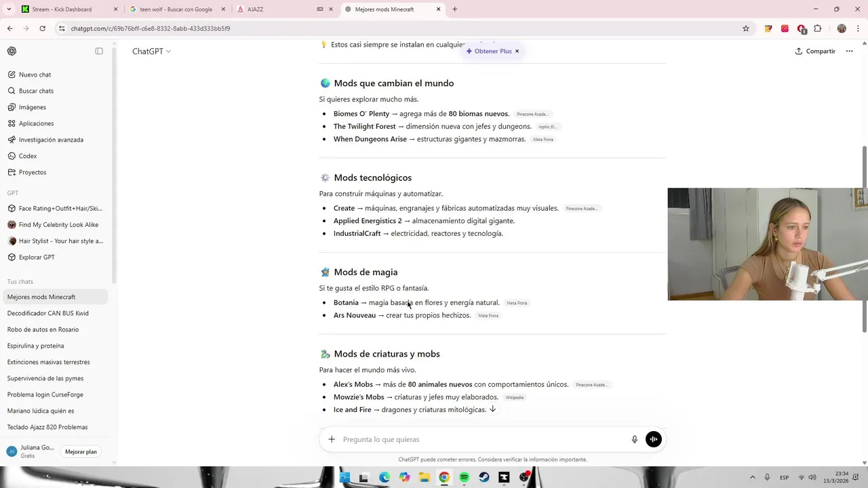Collapse the Tus chats section header
This screenshot has height=488, width=868.
tap(20, 281)
